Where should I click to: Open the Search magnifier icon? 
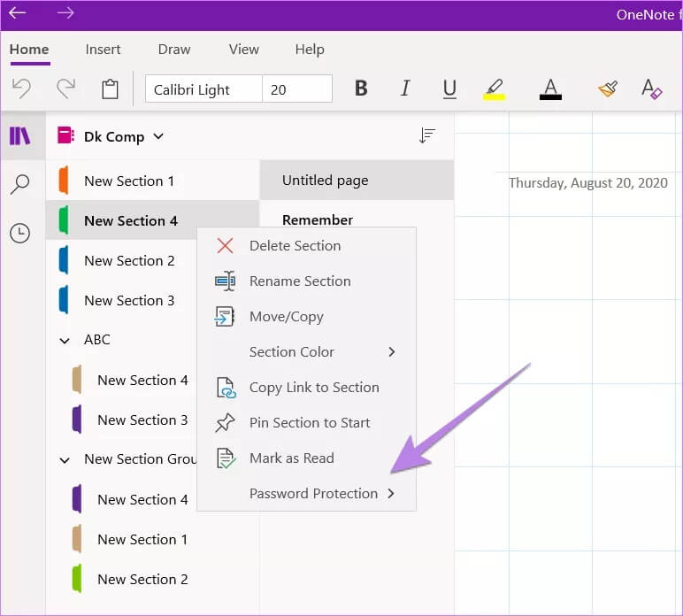pyautogui.click(x=19, y=184)
